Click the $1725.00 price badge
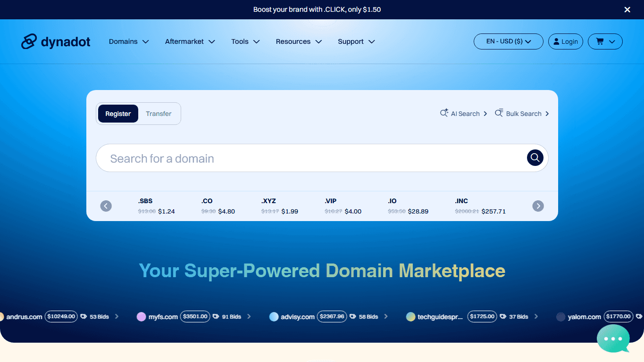Viewport: 644px width, 362px height. [483, 316]
